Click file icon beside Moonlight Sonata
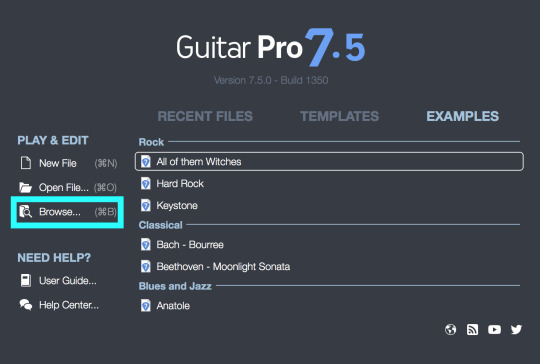The width and height of the screenshot is (540, 364). click(146, 267)
